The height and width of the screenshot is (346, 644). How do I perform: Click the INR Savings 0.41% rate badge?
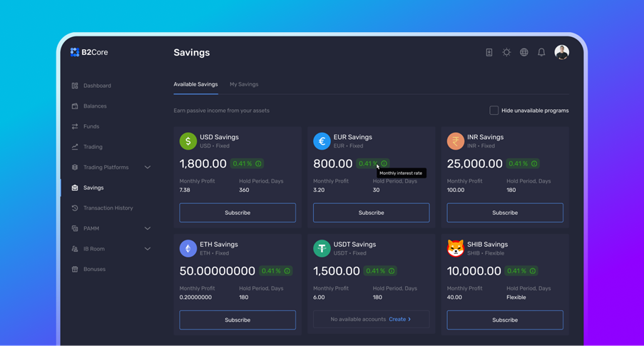518,163
